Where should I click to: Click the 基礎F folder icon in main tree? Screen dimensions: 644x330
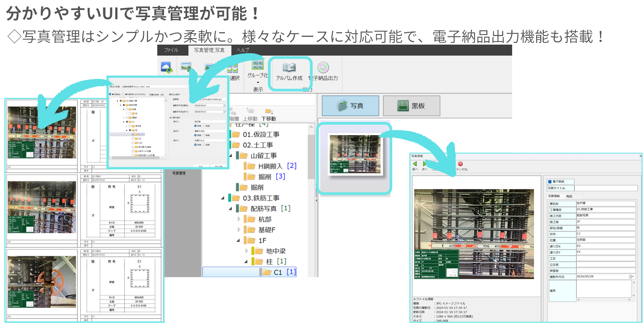coord(251,230)
